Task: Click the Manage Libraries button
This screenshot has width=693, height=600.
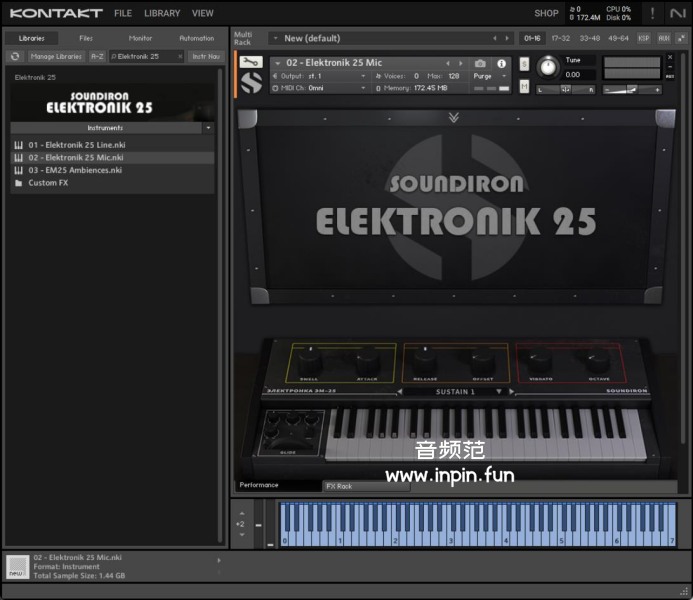Action: tap(56, 57)
